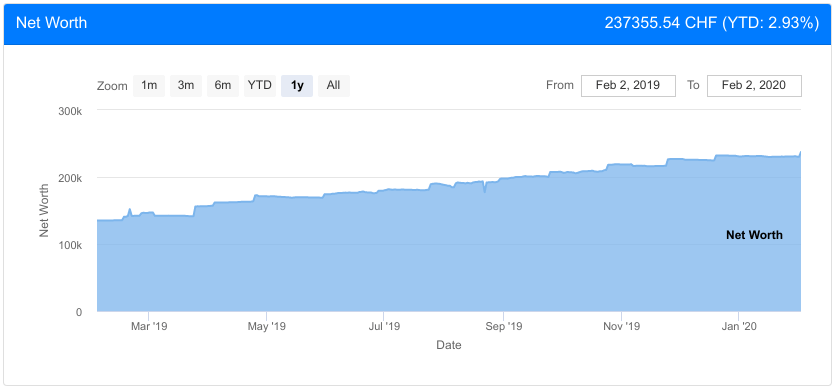Click the Sep '19 axis label
Image resolution: width=834 pixels, height=391 pixels.
504,326
